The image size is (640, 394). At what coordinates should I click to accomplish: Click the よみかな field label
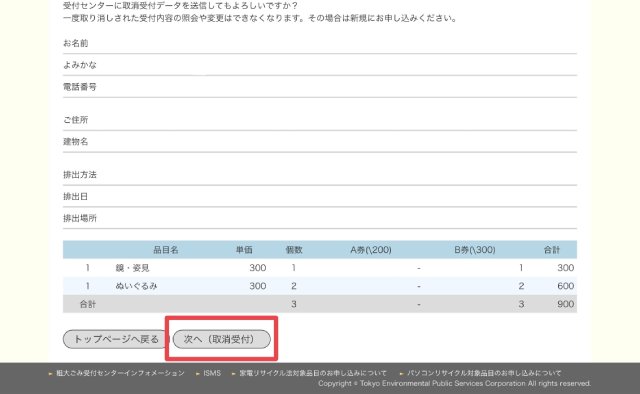pos(80,65)
